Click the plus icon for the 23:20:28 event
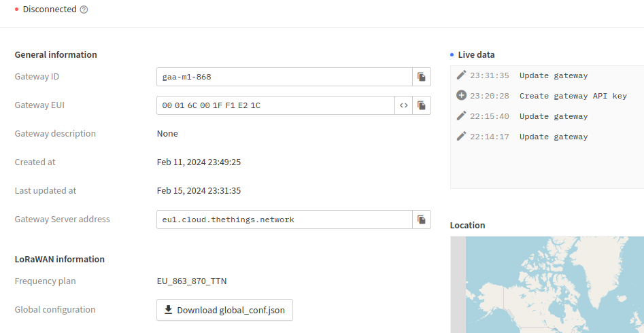The height and width of the screenshot is (333, 644). tap(461, 96)
